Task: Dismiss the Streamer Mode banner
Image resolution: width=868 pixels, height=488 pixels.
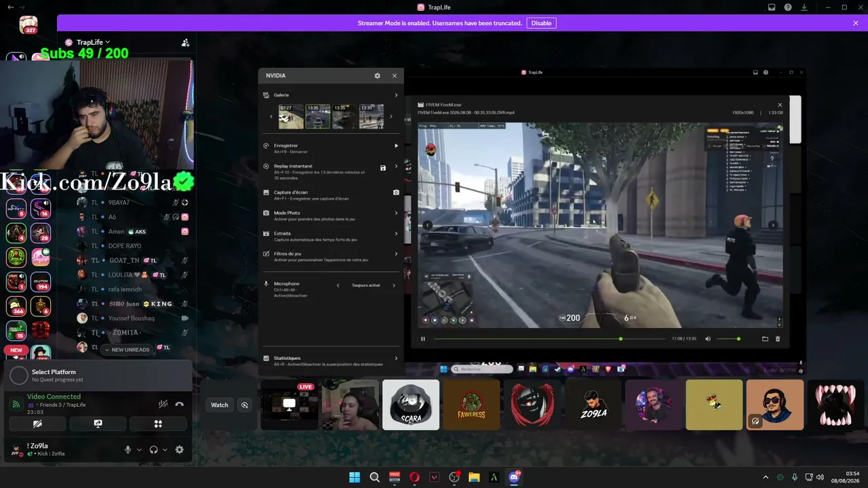Action: pyautogui.click(x=856, y=23)
